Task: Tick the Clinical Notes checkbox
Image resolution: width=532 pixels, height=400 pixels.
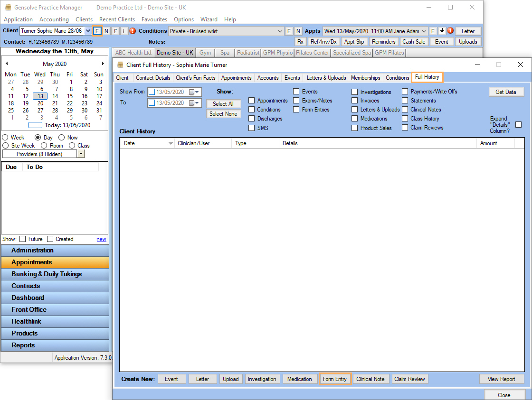Action: (x=405, y=110)
